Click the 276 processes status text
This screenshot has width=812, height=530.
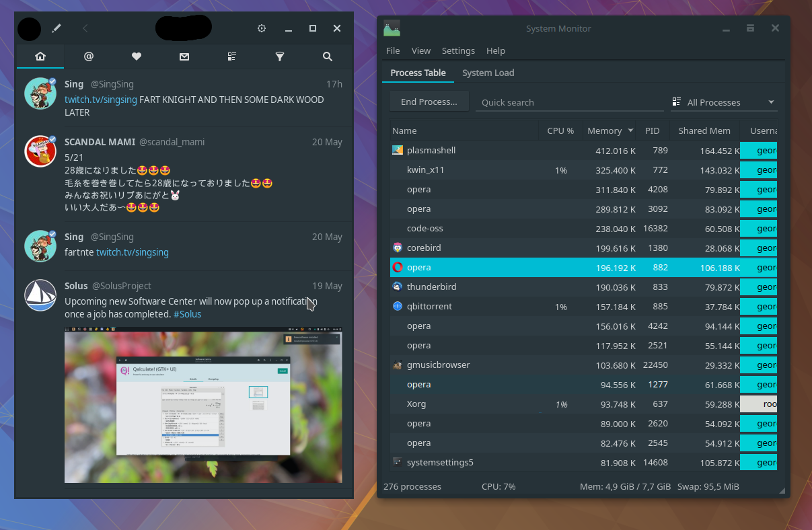(x=412, y=486)
